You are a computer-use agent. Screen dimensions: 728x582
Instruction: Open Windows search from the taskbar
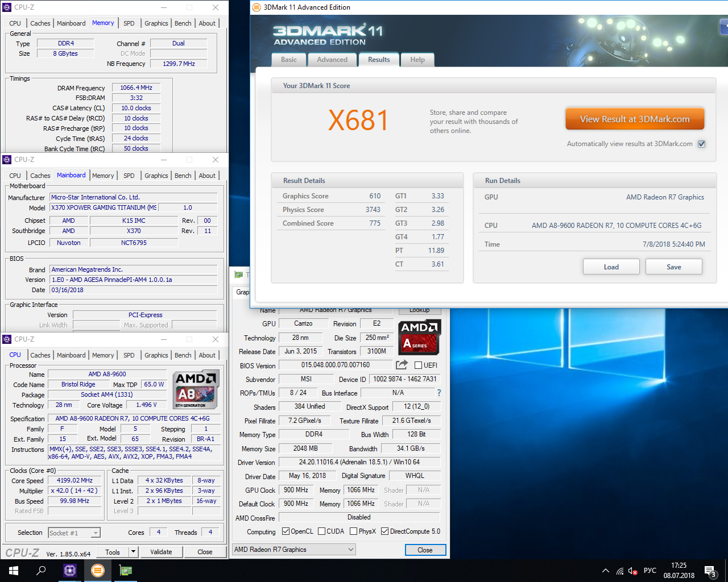tap(41, 571)
